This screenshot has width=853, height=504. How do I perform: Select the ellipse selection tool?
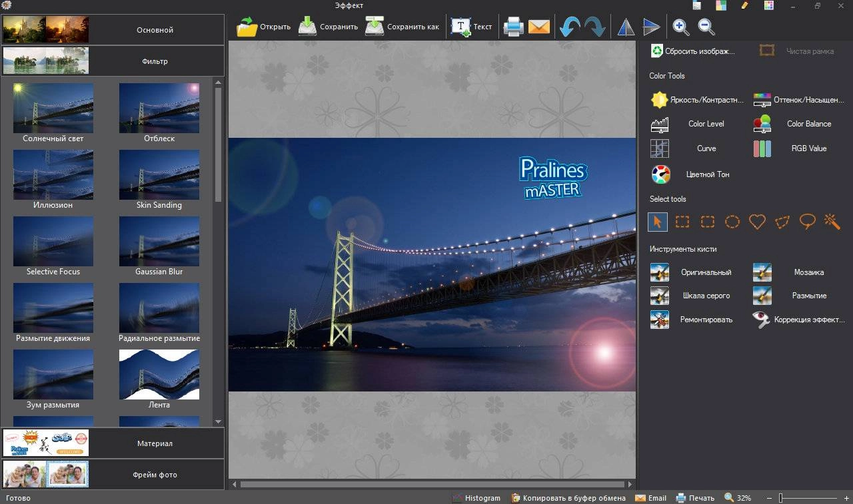click(x=732, y=222)
